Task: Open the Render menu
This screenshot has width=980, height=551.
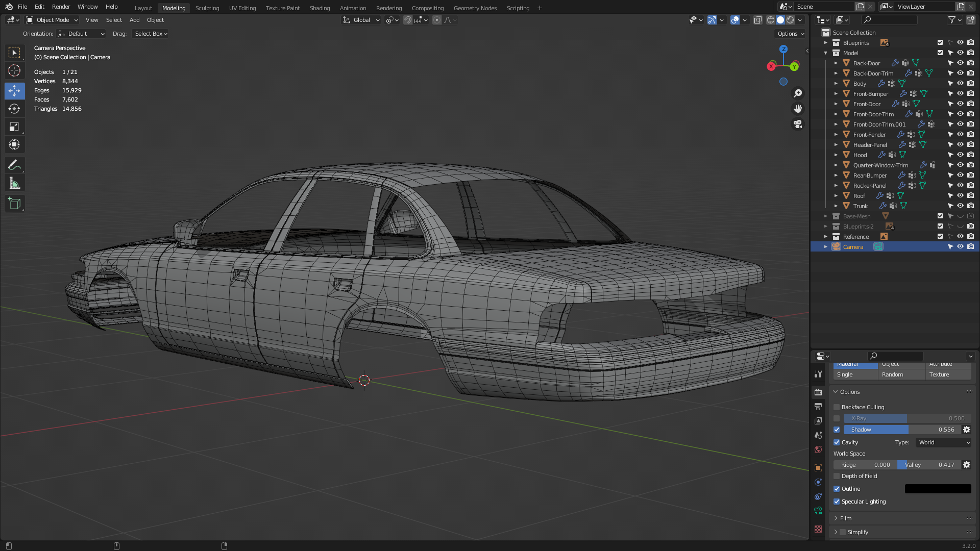Action: point(61,7)
